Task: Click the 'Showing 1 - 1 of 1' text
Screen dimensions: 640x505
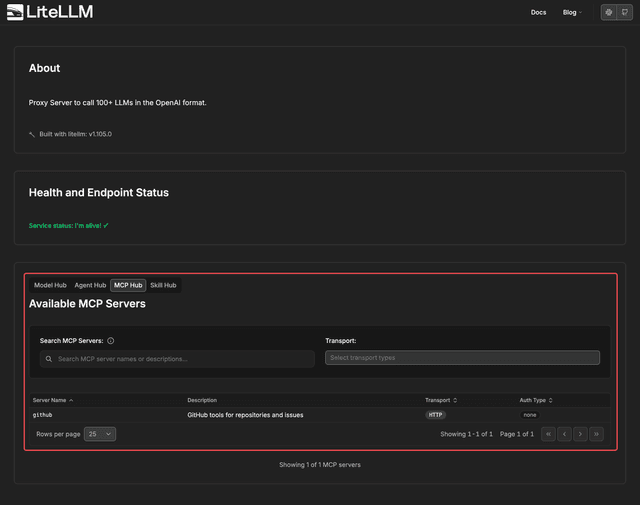Action: 467,434
